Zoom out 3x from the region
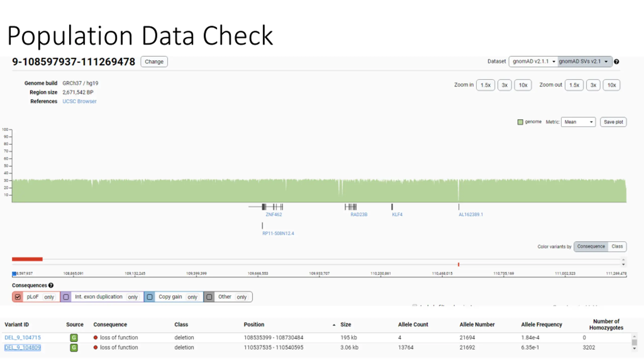This screenshot has width=644, height=362. pos(593,85)
